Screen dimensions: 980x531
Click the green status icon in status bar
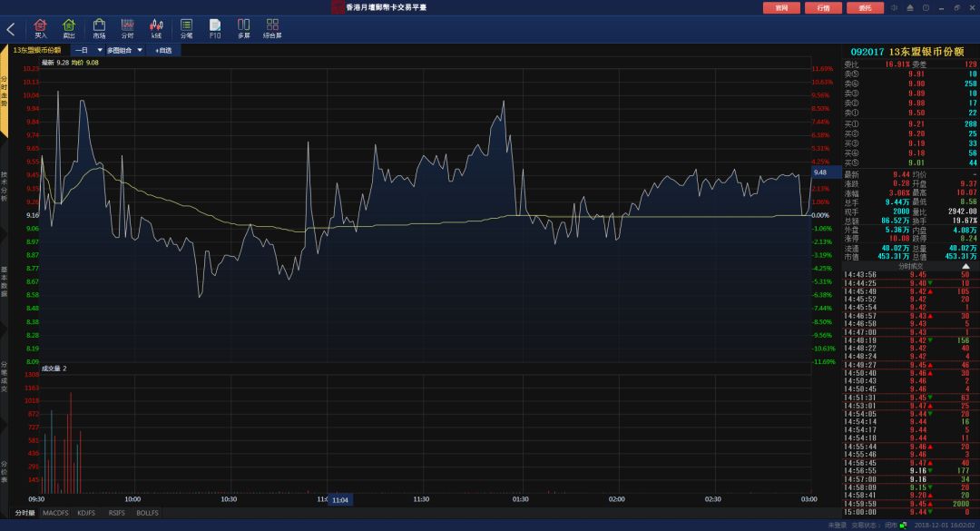click(903, 526)
